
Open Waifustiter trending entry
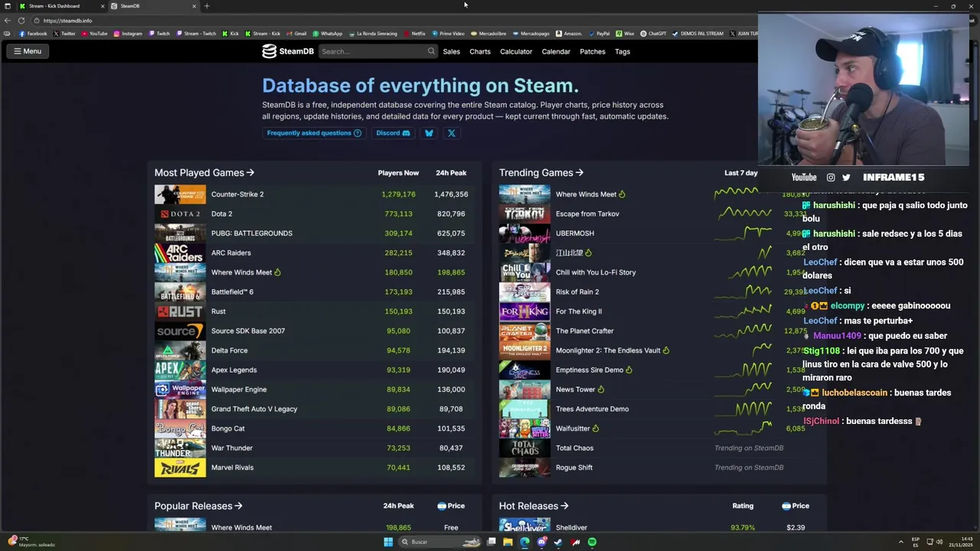573,429
